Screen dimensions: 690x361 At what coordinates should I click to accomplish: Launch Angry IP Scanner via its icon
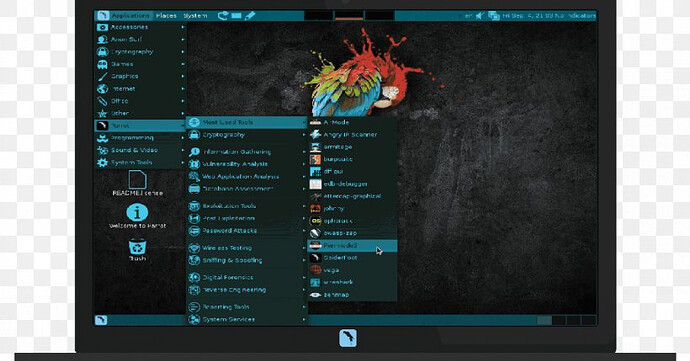pyautogui.click(x=315, y=135)
